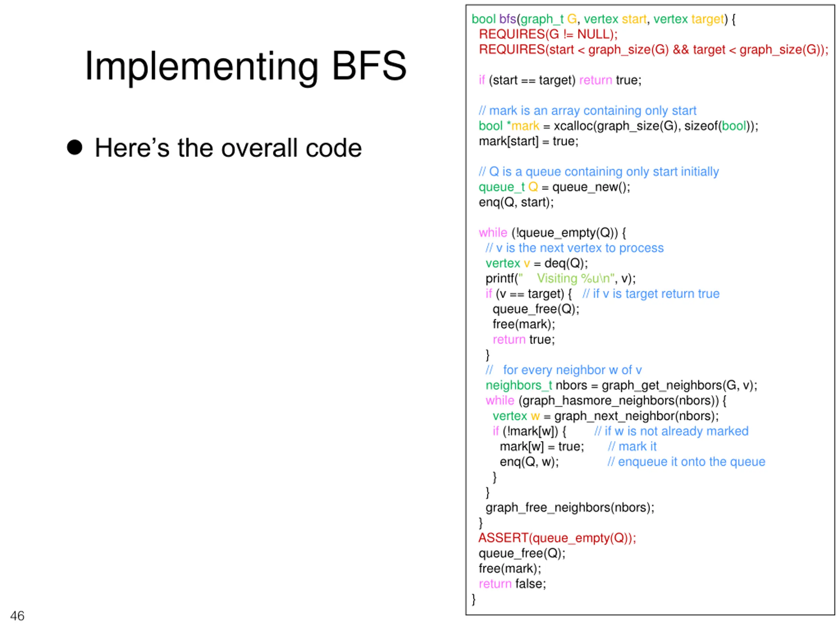Click the REQUIRES start < graph_size line
The height and width of the screenshot is (630, 840).
coord(654,50)
